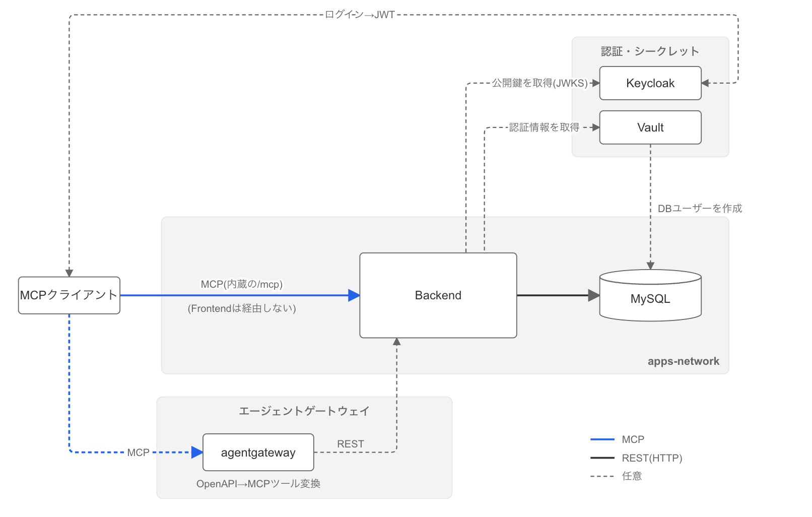The image size is (812, 517).
Task: Select the REST(HTTP) legend text
Action: pyautogui.click(x=652, y=458)
